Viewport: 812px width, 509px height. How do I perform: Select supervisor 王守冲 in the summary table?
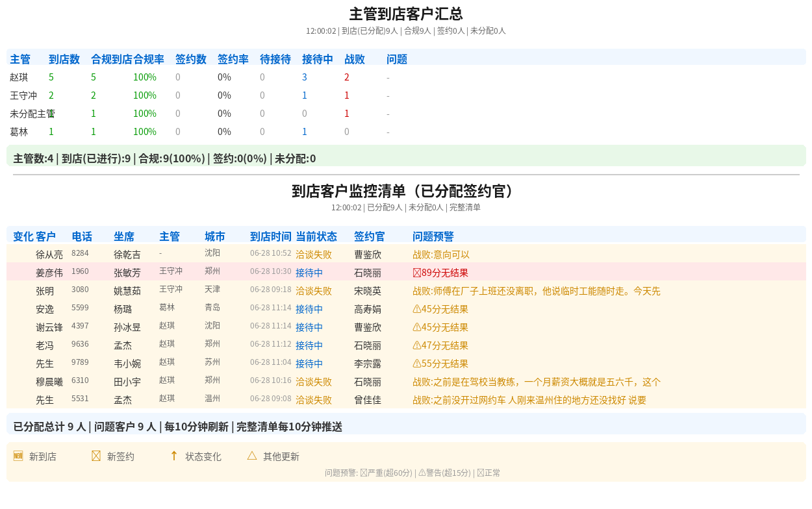point(23,95)
